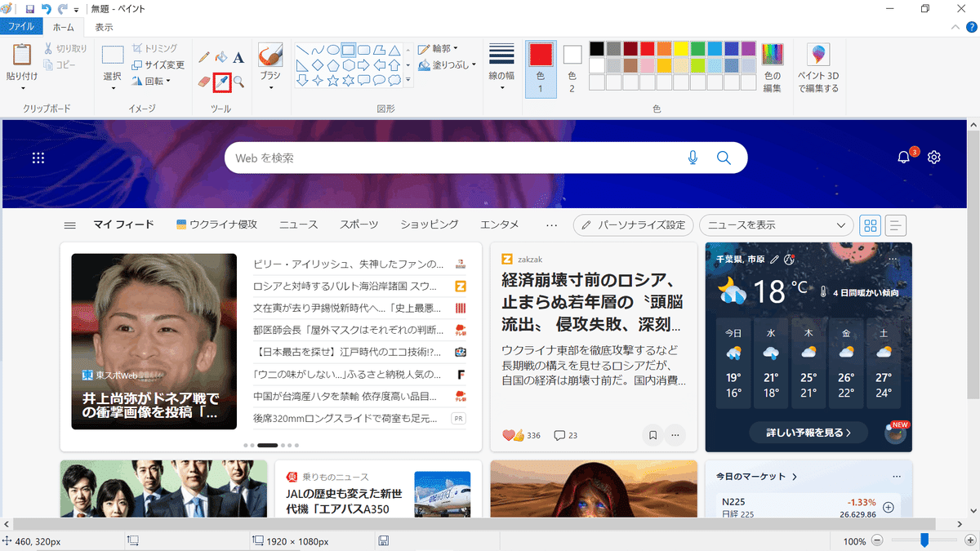Pick the Color picker eyedropper tool
The width and height of the screenshot is (980, 551).
click(x=221, y=82)
